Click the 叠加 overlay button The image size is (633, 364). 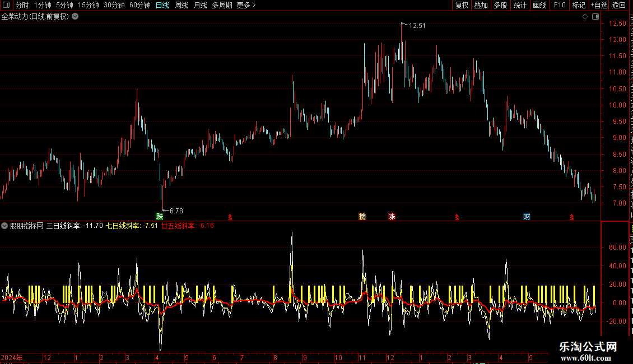point(481,5)
